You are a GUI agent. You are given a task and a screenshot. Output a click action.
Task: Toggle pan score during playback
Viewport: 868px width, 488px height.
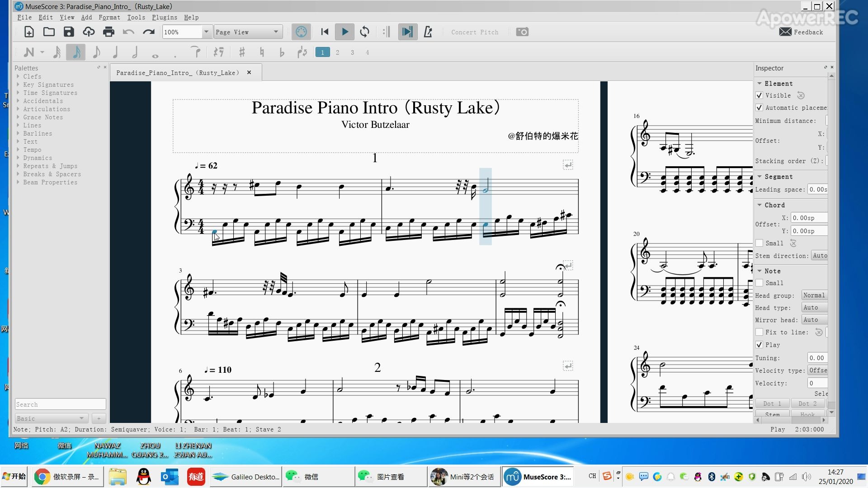(407, 32)
